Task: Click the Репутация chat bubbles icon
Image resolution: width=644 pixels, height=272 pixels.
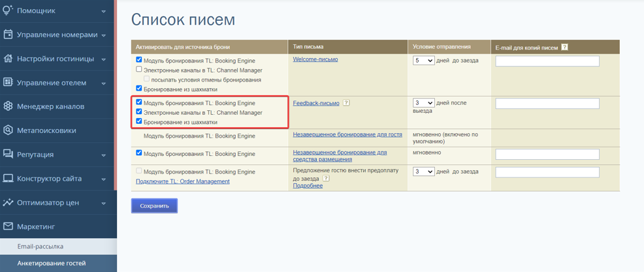Action: point(8,154)
